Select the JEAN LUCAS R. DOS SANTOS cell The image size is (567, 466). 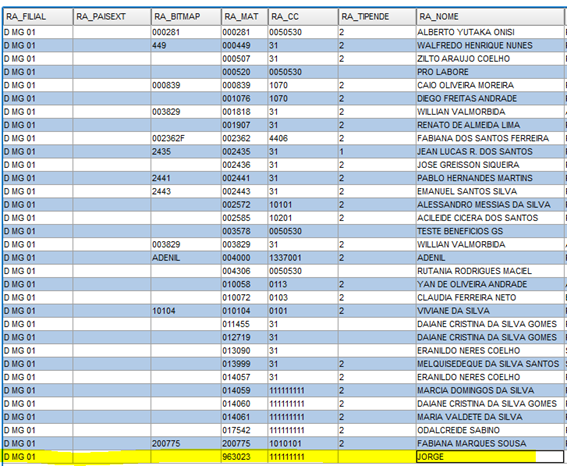(490, 151)
